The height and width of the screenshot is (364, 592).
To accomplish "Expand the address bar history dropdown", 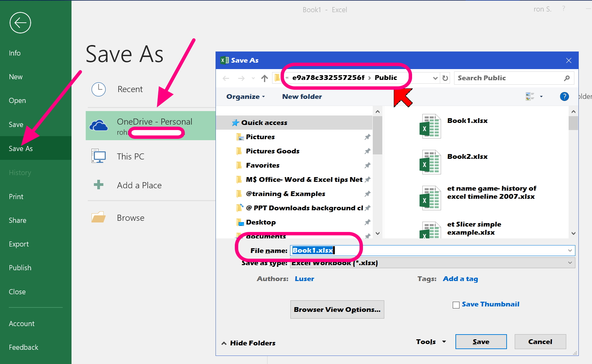I will [x=435, y=78].
